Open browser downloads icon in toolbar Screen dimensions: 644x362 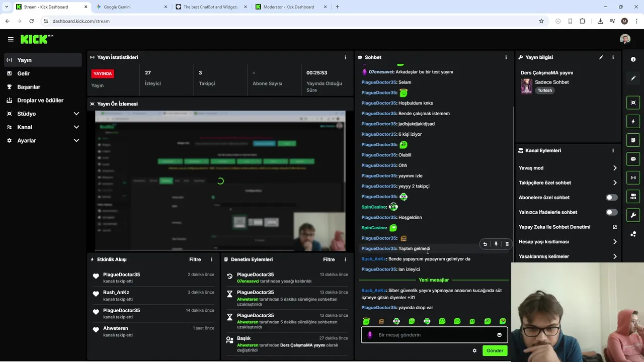(x=600, y=21)
